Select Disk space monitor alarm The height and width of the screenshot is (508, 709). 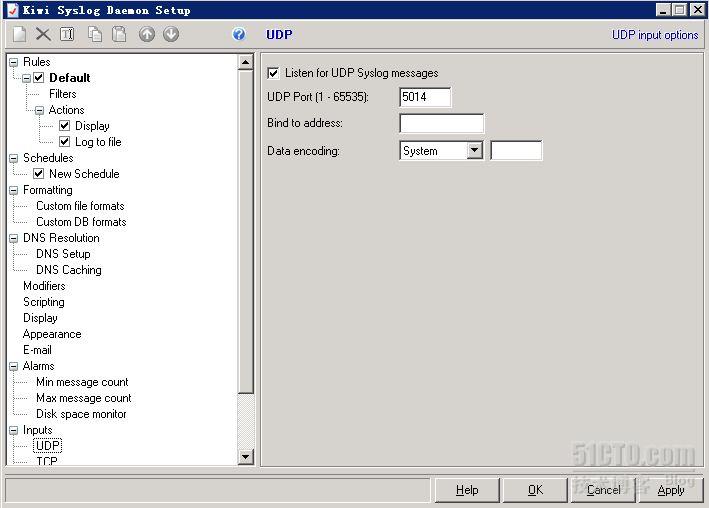tap(81, 414)
